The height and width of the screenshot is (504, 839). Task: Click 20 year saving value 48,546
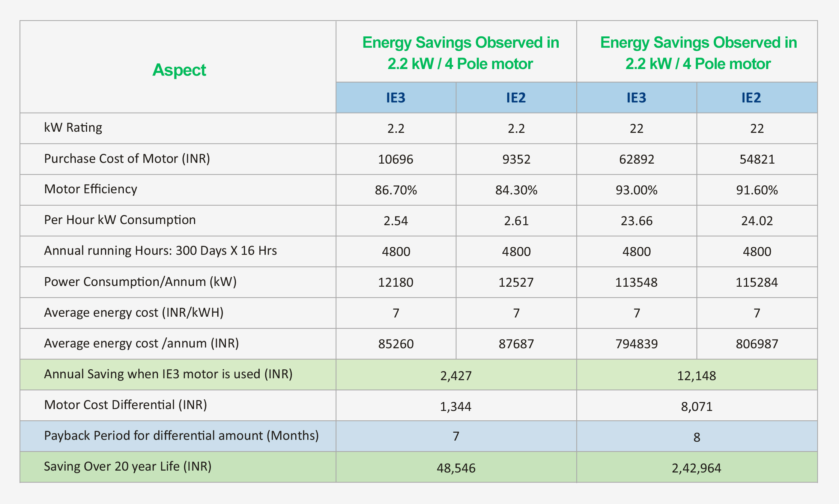(456, 468)
